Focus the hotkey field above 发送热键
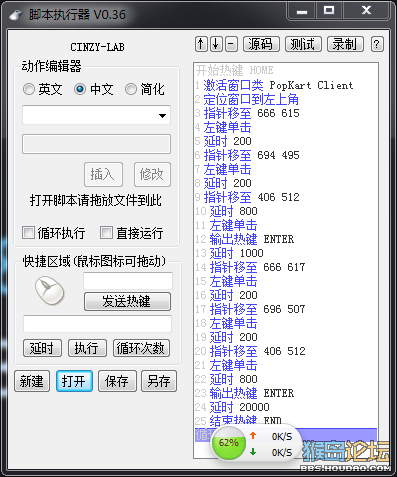This screenshot has width=397, height=477. (128, 281)
